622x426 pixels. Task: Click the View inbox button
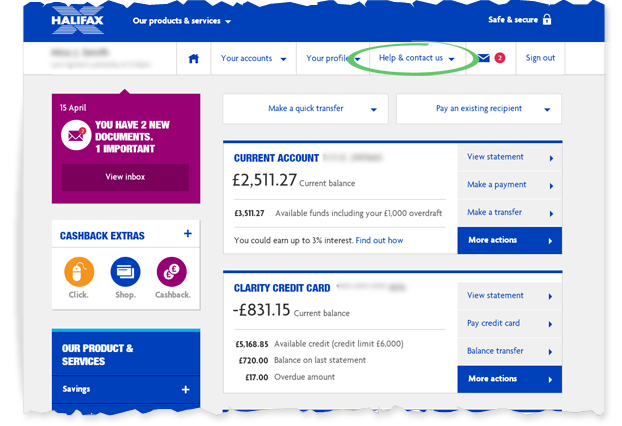[x=125, y=177]
